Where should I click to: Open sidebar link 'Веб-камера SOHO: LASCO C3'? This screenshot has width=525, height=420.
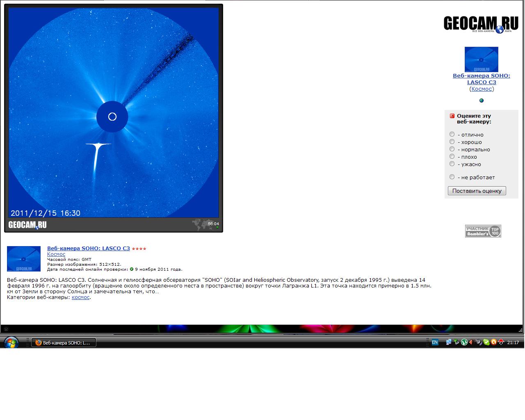coord(482,79)
